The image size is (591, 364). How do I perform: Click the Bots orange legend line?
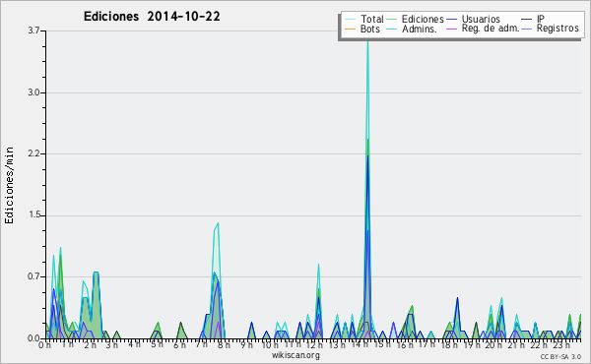point(350,29)
